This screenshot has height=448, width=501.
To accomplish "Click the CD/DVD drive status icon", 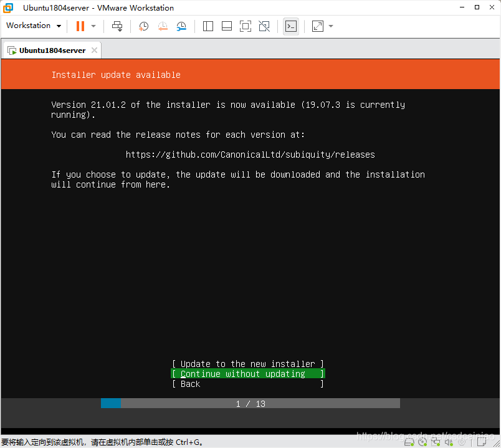I will (x=422, y=442).
